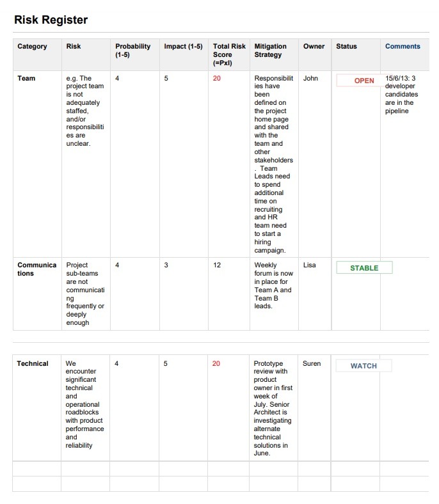The width and height of the screenshot is (439, 504).
Task: Select the Team category cell
Action: point(26,78)
